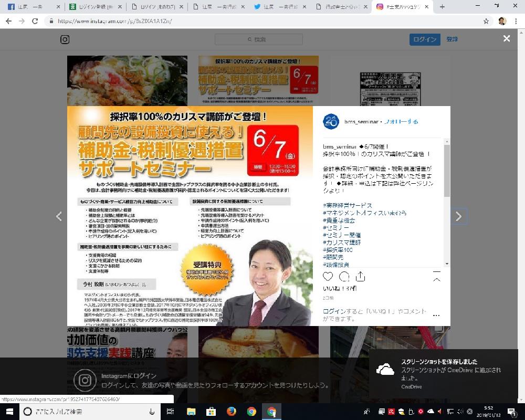Screen dimensions: 525x420
Task: Open a new browser tab with plus
Action: (x=442, y=7)
